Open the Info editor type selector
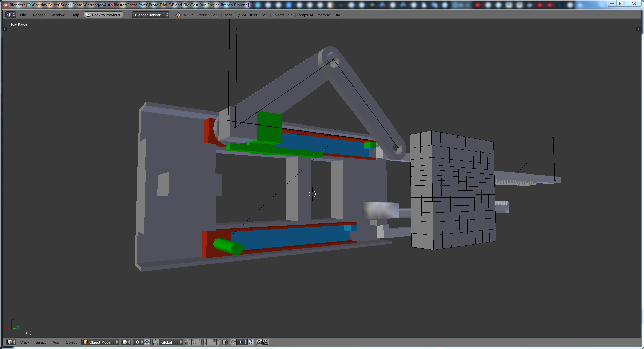The height and width of the screenshot is (349, 644). pyautogui.click(x=11, y=15)
